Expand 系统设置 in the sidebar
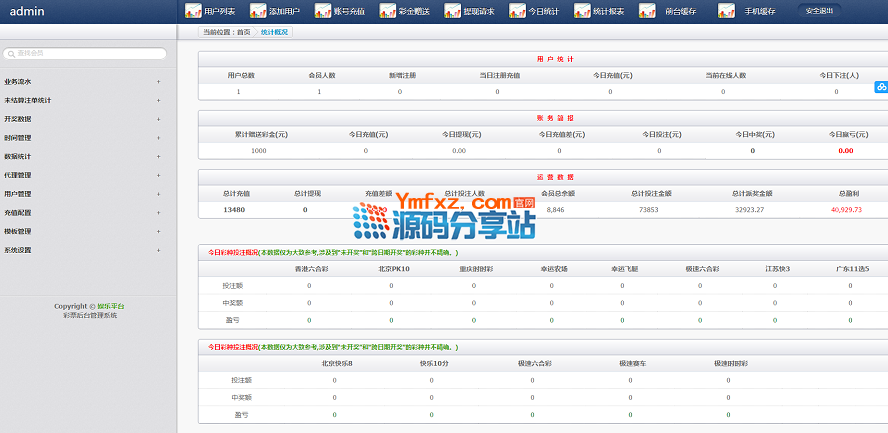 (80, 250)
